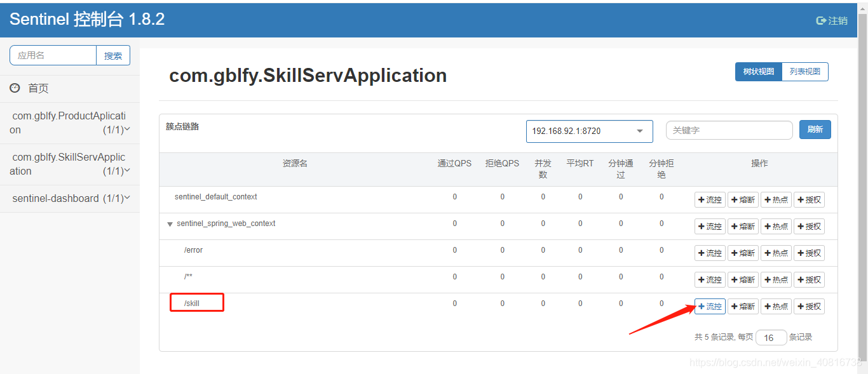Expand sentinel-dashboard sidebar entry

pos(69,199)
